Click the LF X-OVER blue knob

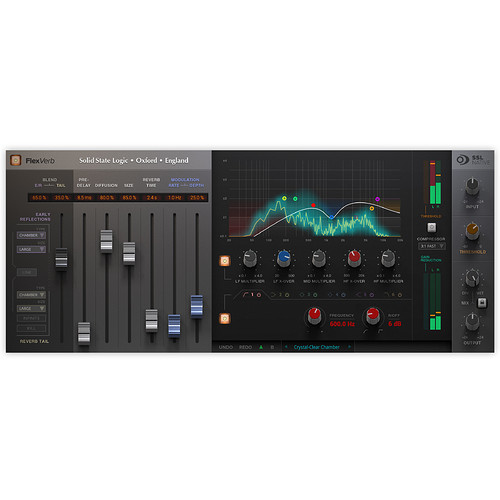284,258
